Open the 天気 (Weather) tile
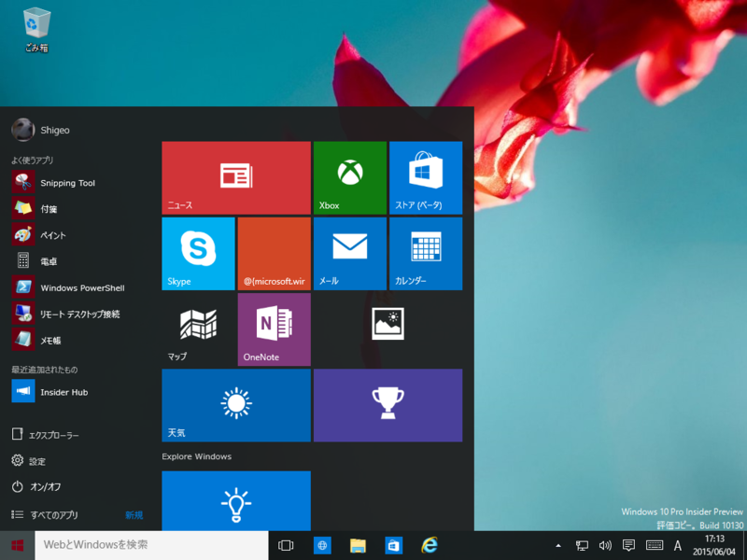The image size is (747, 560). [x=236, y=405]
